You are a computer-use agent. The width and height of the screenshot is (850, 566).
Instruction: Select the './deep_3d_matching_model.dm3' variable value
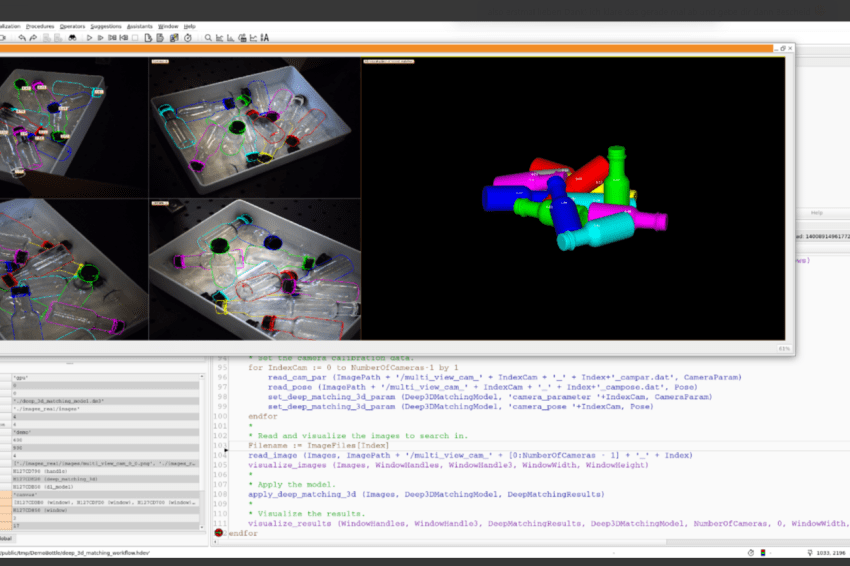106,401
